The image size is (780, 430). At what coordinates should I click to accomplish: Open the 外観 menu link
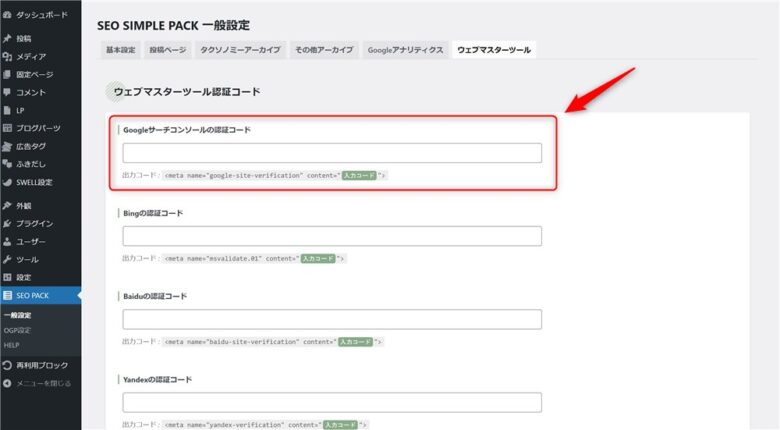23,206
